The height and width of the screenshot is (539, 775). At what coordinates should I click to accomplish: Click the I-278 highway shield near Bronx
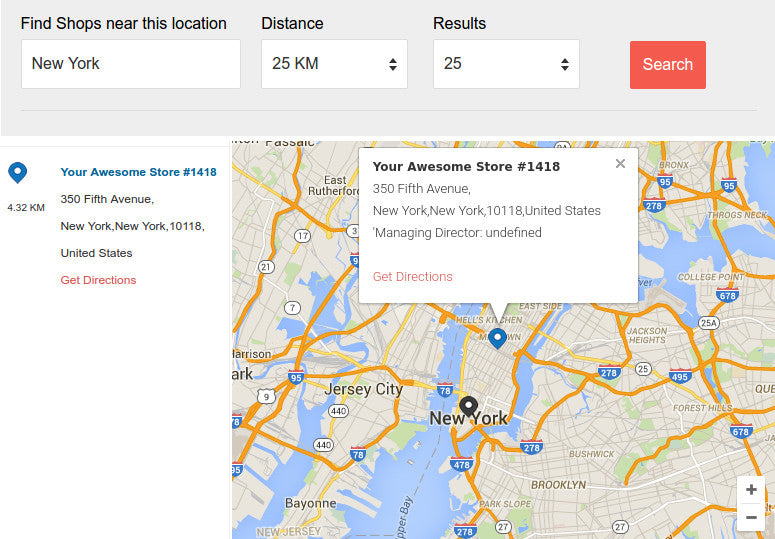(654, 205)
